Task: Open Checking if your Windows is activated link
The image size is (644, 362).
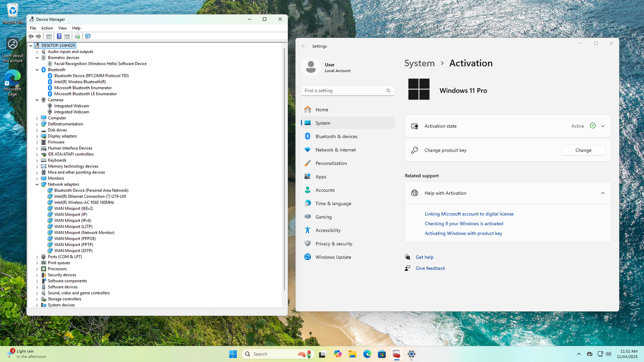Action: coord(464,224)
